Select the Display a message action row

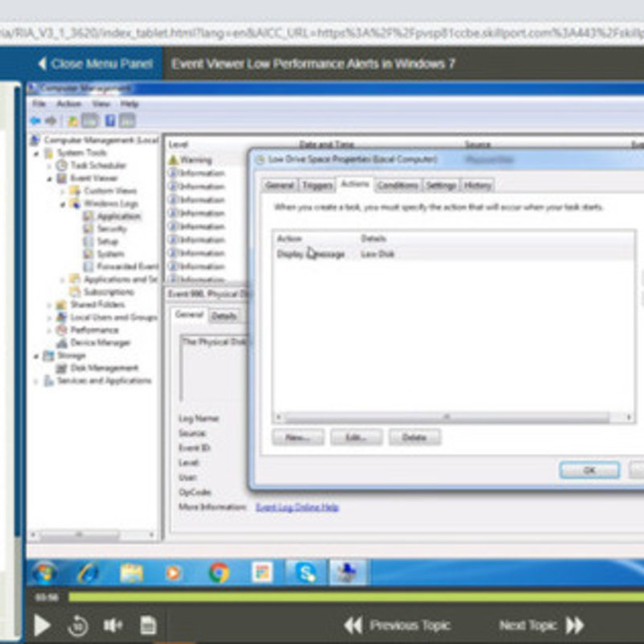[x=452, y=254]
